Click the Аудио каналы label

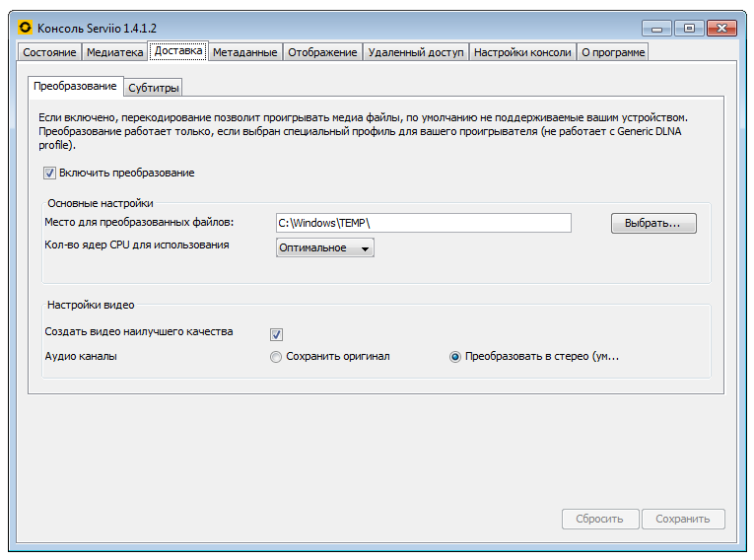(81, 356)
